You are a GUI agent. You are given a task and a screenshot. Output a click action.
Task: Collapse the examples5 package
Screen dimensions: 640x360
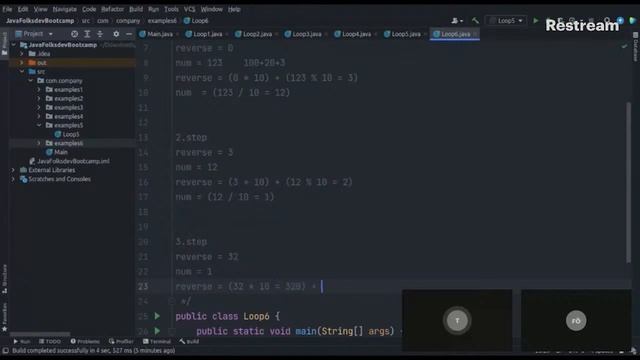click(39, 125)
